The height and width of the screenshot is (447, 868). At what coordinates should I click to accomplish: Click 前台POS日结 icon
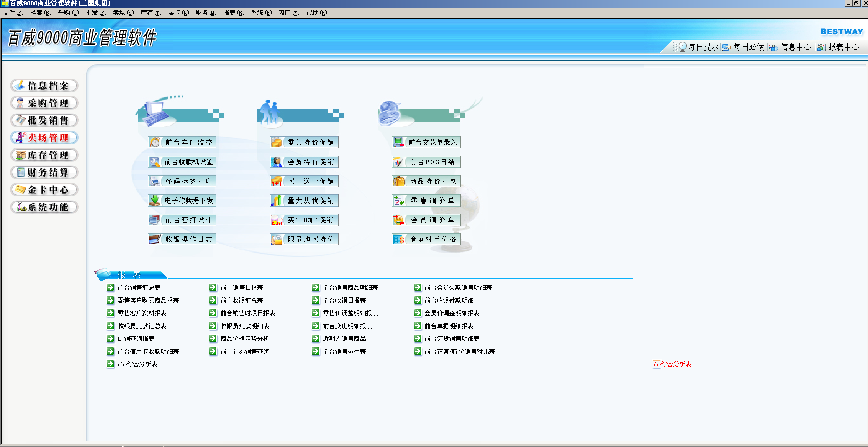tap(399, 162)
